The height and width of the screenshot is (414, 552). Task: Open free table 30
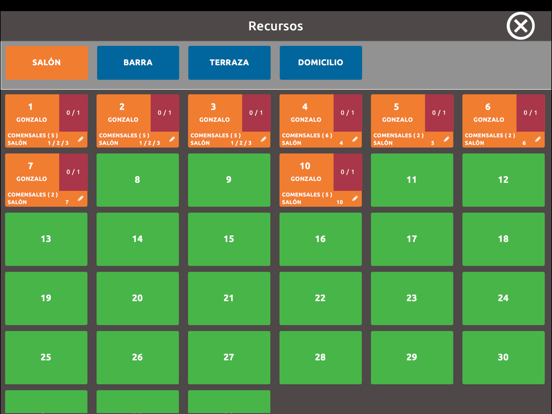[x=503, y=357]
